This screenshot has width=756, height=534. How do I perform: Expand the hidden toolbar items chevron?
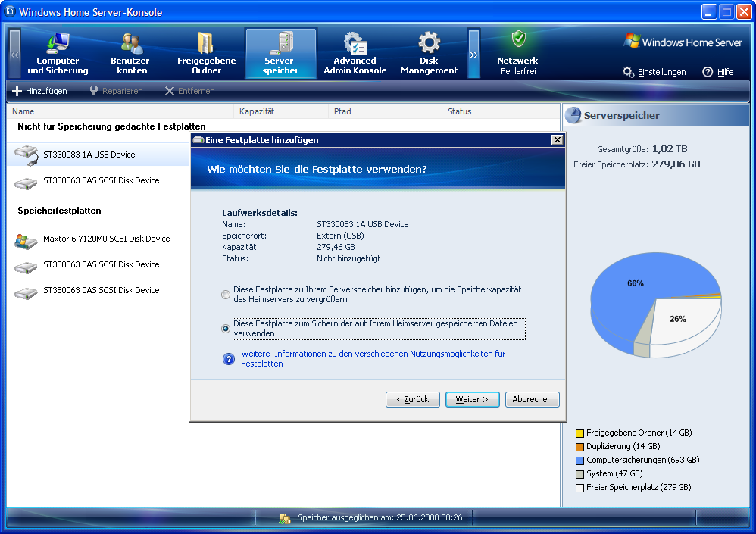click(473, 53)
